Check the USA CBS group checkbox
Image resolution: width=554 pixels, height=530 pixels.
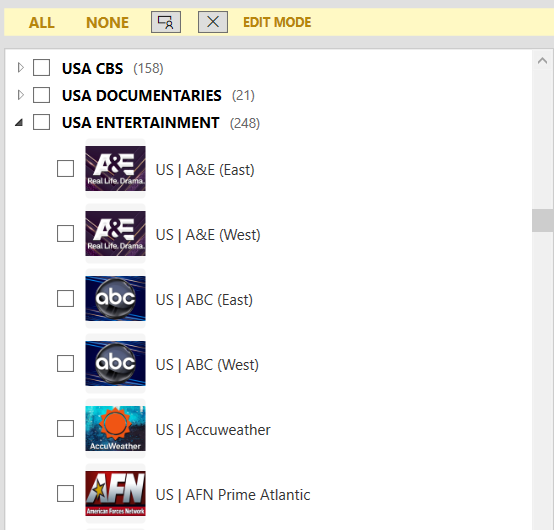click(41, 67)
